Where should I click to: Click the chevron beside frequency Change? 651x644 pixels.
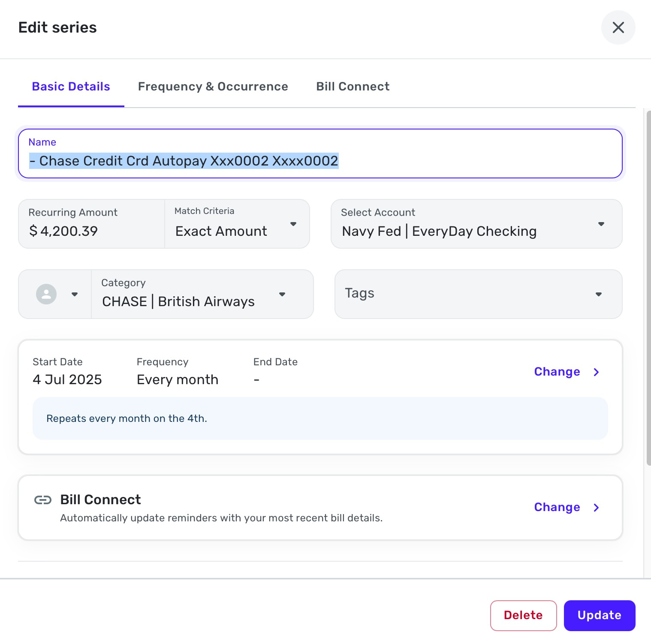596,372
